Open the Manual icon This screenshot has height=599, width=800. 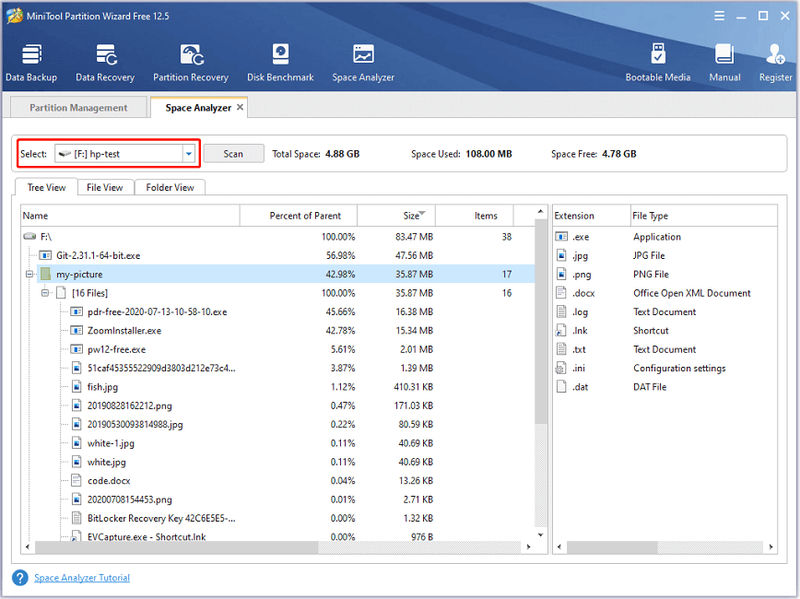[724, 63]
